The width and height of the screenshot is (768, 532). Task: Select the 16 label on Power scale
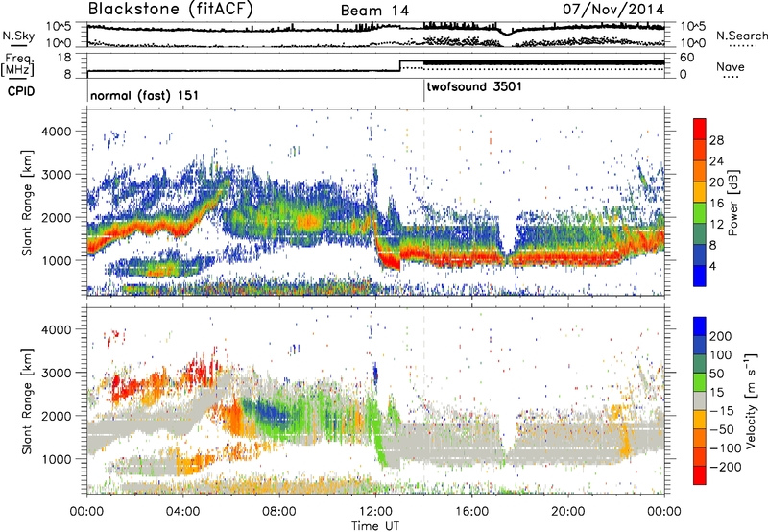point(716,204)
